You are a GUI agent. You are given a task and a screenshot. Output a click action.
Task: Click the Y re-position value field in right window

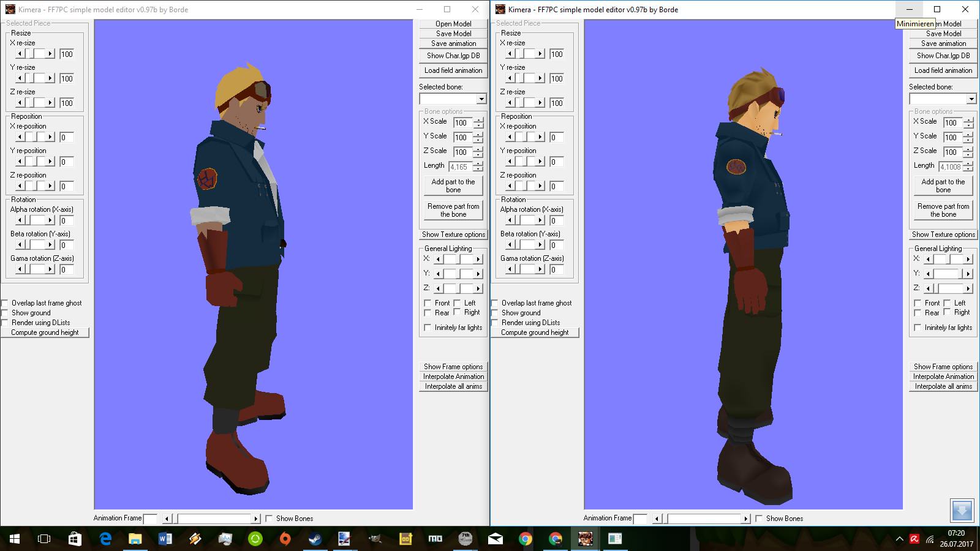pos(557,162)
